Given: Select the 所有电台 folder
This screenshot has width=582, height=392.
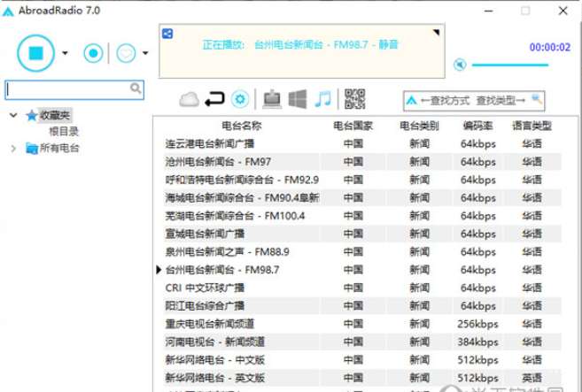Looking at the screenshot, I should pyautogui.click(x=52, y=149).
